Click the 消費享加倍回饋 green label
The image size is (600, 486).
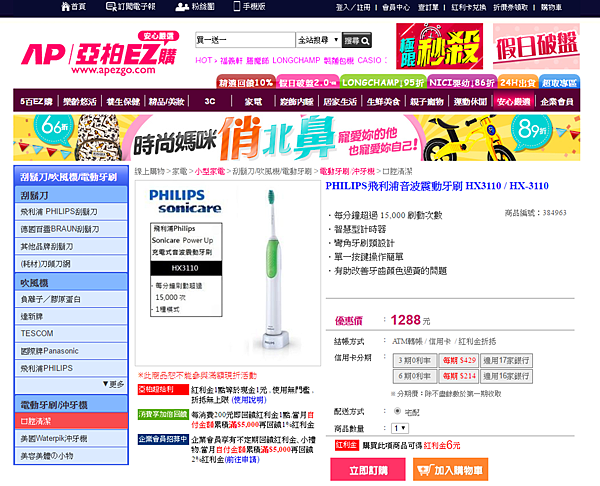coord(163,414)
